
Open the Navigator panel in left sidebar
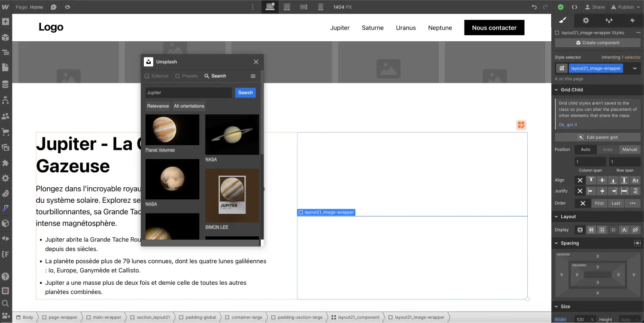[6, 52]
